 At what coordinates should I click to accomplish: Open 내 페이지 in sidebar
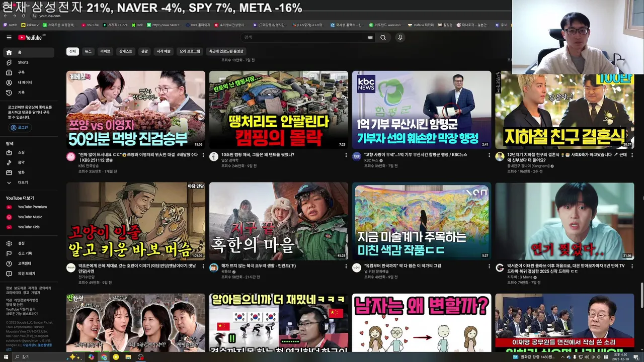(29, 82)
